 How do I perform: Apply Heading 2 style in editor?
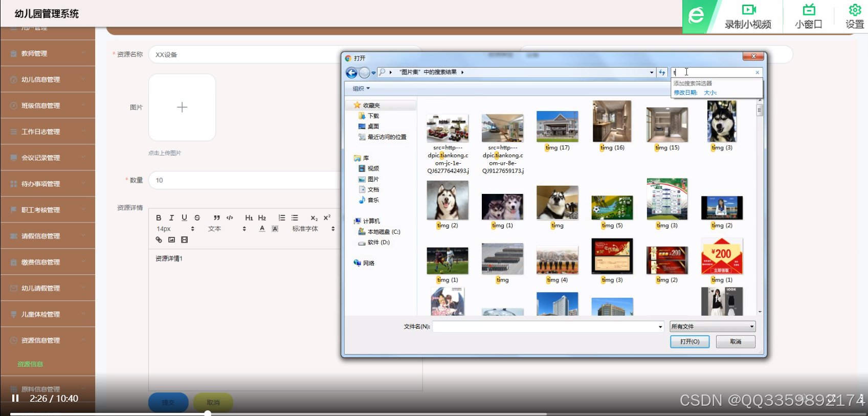(262, 217)
